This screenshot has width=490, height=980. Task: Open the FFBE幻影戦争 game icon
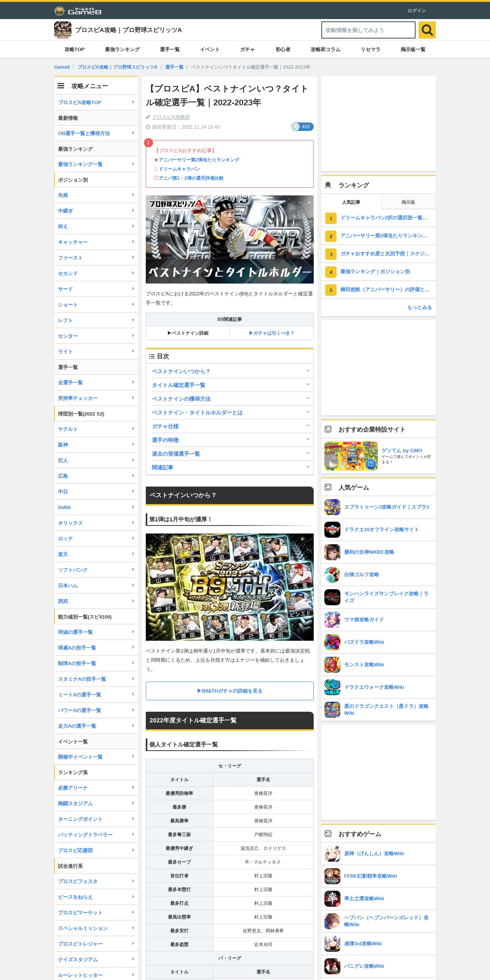pyautogui.click(x=332, y=876)
